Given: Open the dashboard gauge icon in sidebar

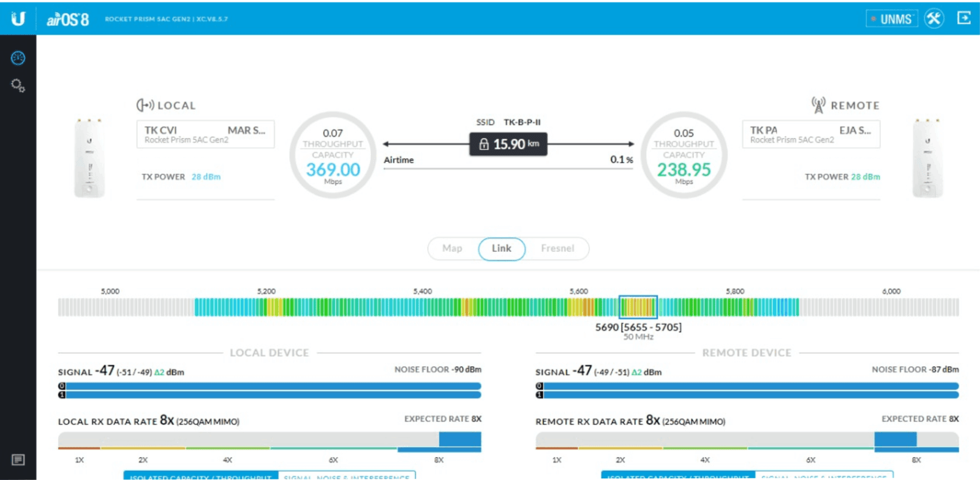Looking at the screenshot, I should tap(18, 58).
